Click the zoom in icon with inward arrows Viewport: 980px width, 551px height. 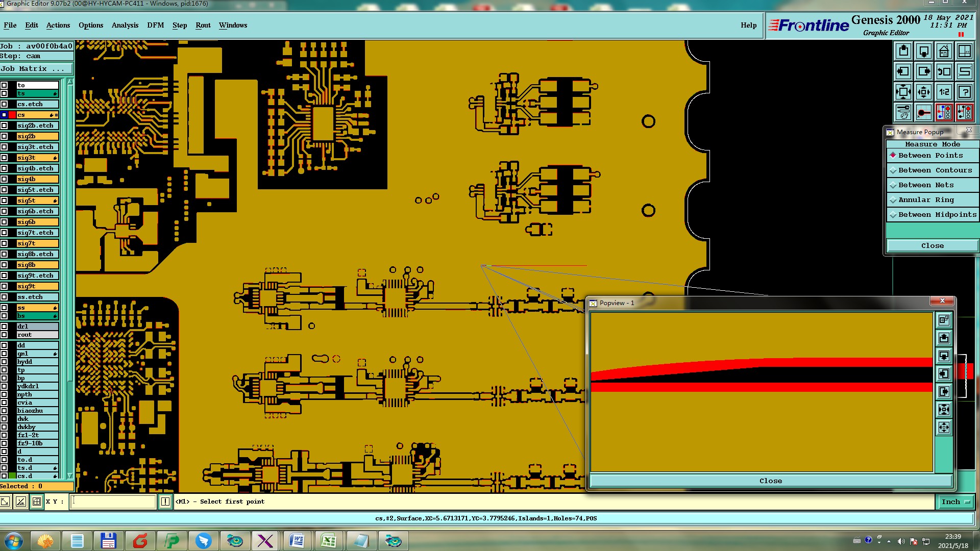pos(903,92)
